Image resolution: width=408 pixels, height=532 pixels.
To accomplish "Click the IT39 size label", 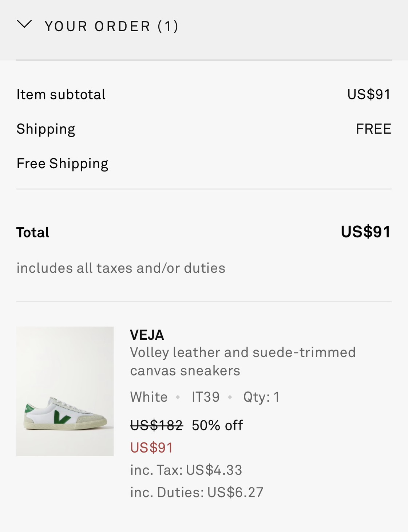I will click(x=206, y=397).
